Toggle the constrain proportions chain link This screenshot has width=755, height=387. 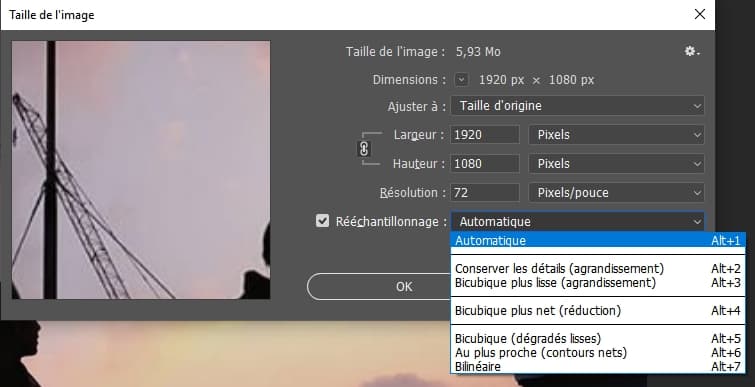(364, 149)
